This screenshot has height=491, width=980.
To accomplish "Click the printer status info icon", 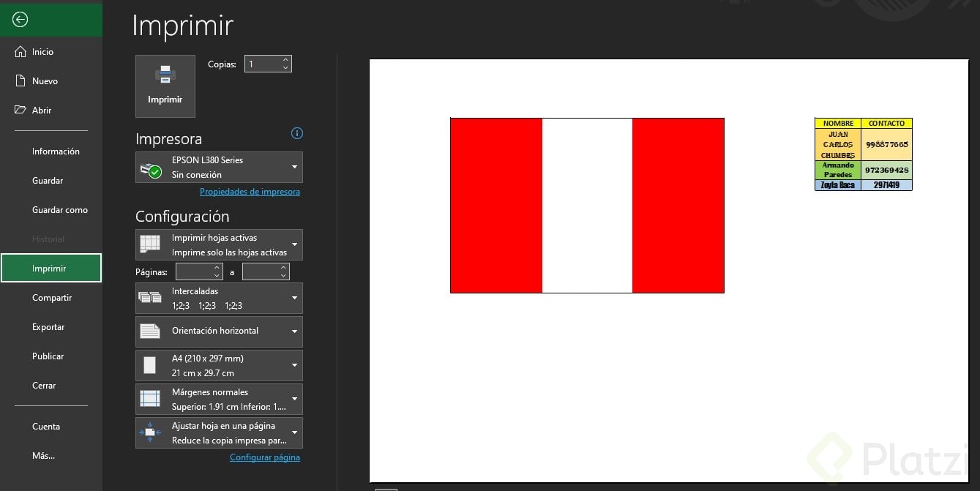I will click(296, 133).
